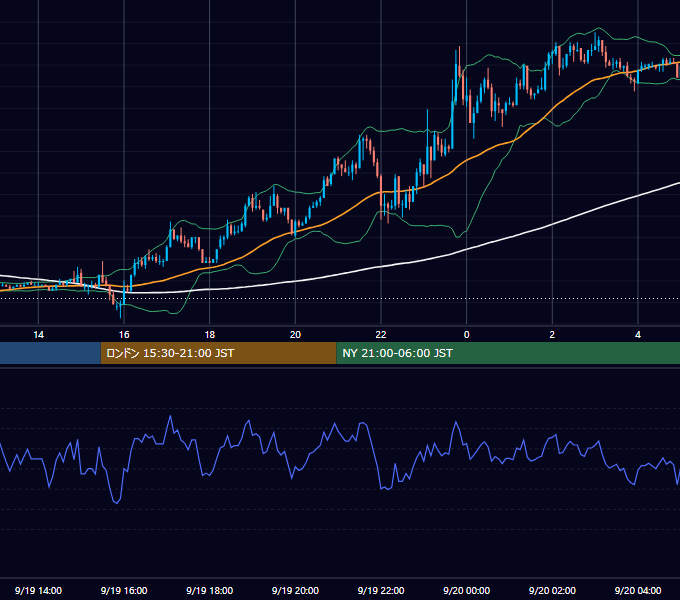The height and width of the screenshot is (600, 680).
Task: Click the 9/20 04:00 time label
Action: [x=638, y=590]
